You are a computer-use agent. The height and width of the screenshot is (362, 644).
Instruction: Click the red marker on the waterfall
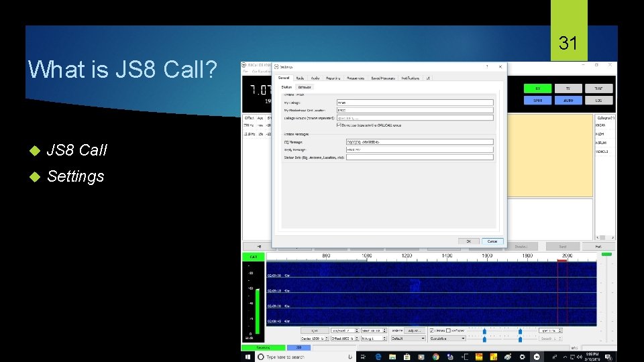562,261
